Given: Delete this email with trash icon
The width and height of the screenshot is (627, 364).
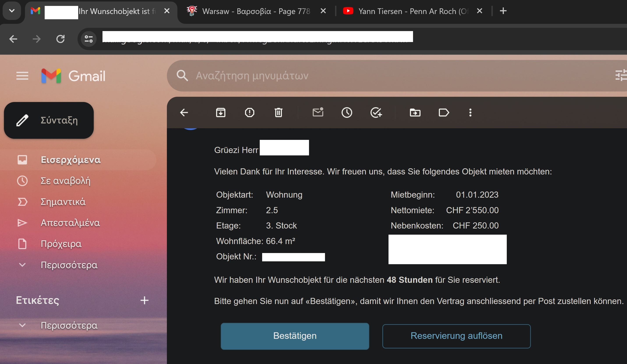Looking at the screenshot, I should click(x=278, y=113).
